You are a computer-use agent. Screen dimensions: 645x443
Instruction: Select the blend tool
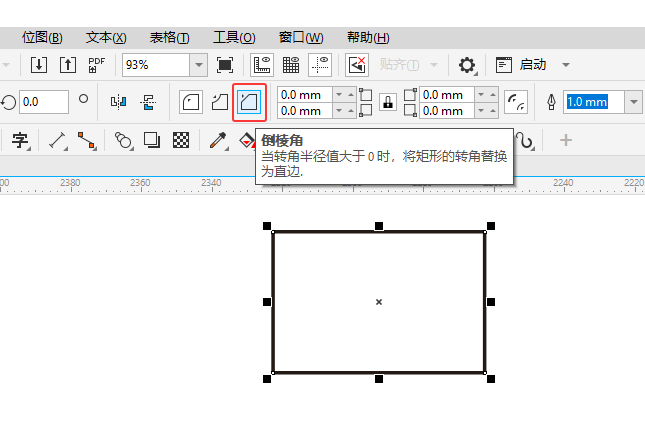pyautogui.click(x=123, y=140)
